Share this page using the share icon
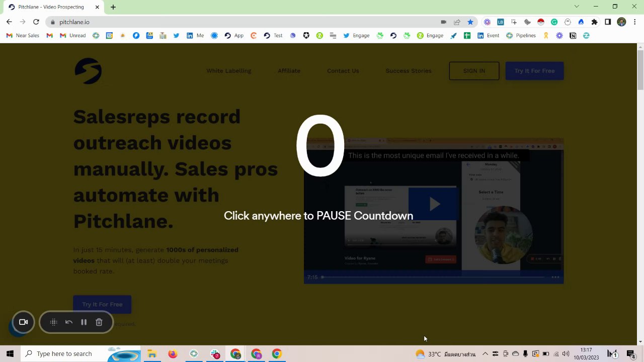 (x=457, y=22)
